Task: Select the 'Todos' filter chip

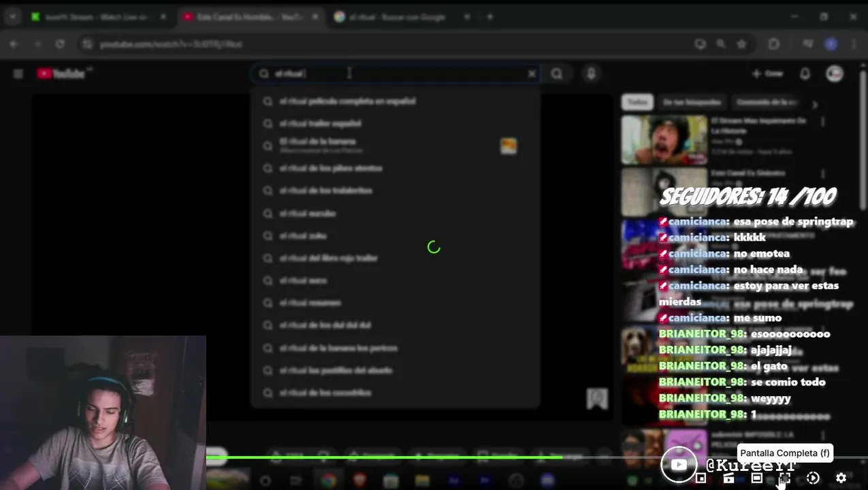Action: [x=637, y=102]
